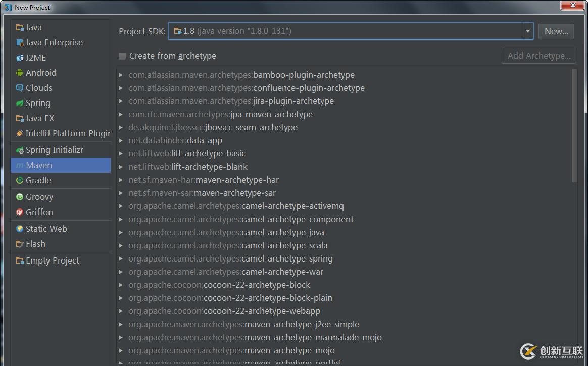This screenshot has width=588, height=366.
Task: Click the Static Web globe icon
Action: point(20,229)
